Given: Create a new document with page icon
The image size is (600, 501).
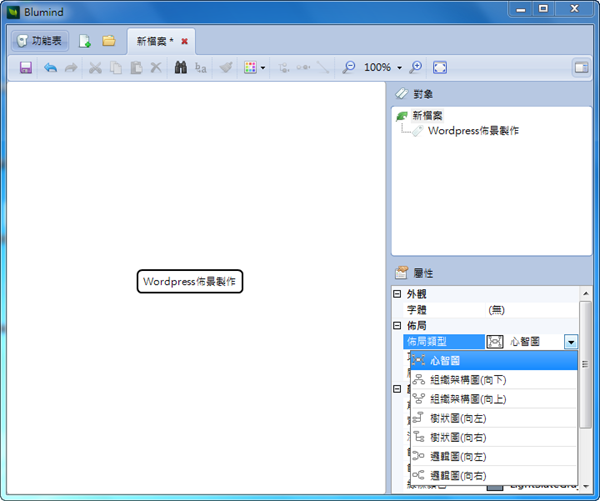Looking at the screenshot, I should tap(84, 41).
